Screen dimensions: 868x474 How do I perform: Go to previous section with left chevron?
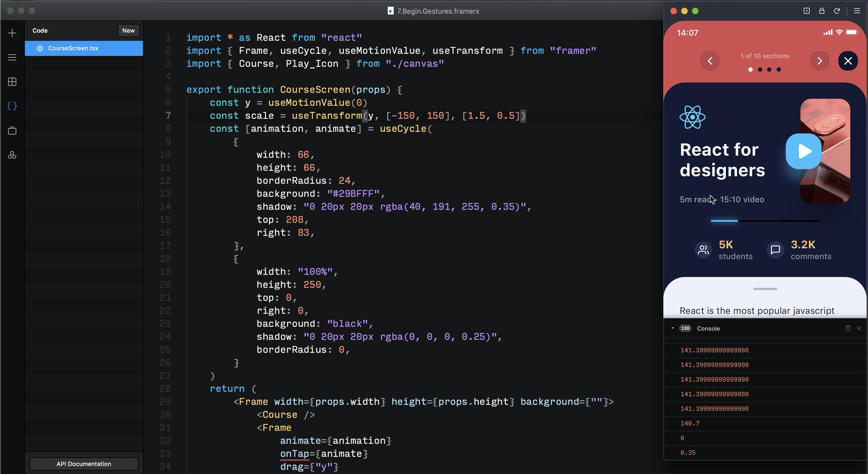pos(710,61)
